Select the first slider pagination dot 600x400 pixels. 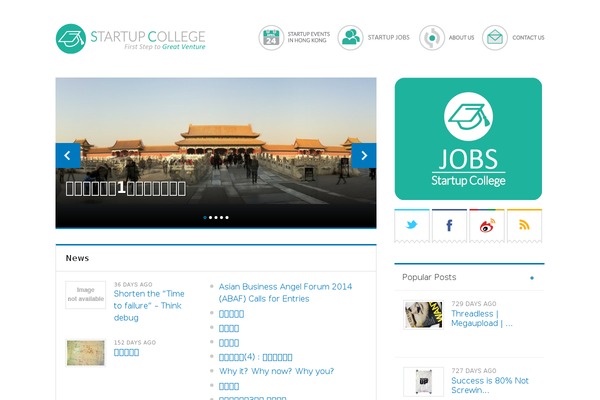click(x=205, y=217)
